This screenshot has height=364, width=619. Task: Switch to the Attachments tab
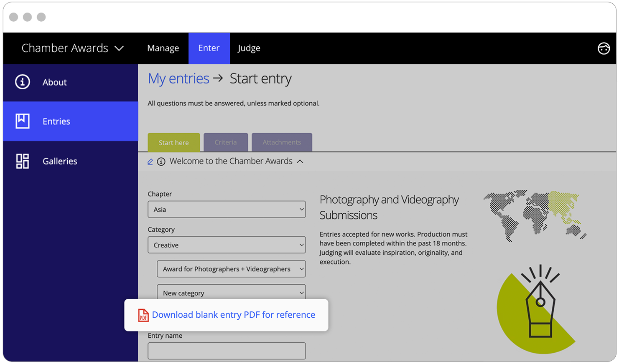[x=282, y=142]
